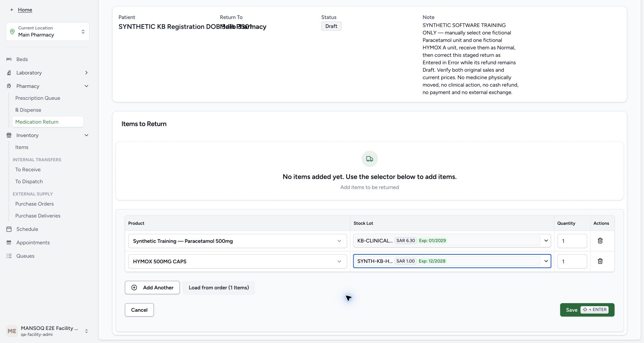Viewport: 644px width, 343px height.
Task: Open Prescription Queue
Action: 38,98
